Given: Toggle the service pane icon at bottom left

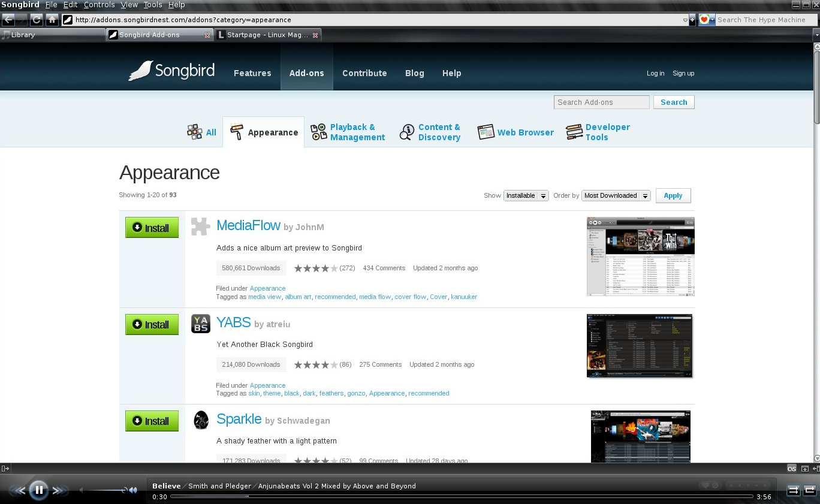Looking at the screenshot, I should point(5,469).
